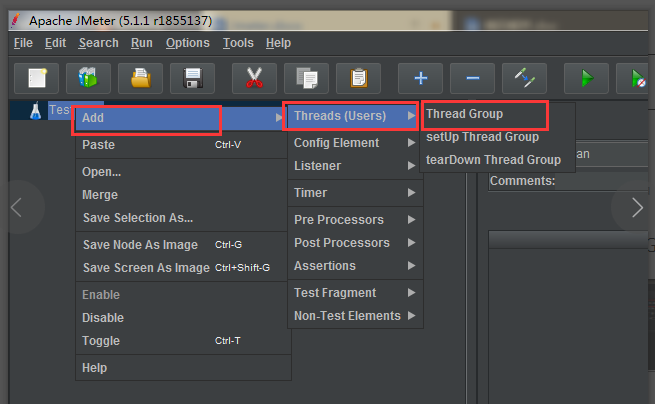Open the Options menu

(188, 43)
